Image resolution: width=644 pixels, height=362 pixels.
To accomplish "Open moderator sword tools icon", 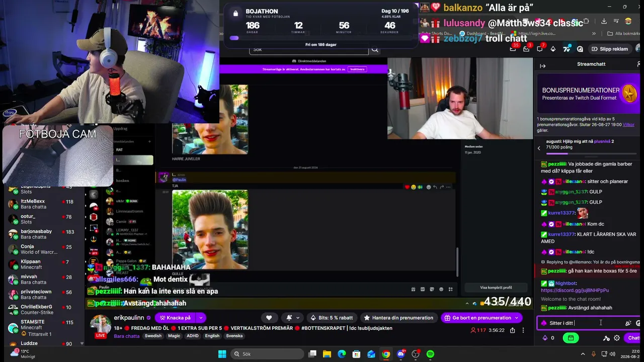I will (x=606, y=338).
